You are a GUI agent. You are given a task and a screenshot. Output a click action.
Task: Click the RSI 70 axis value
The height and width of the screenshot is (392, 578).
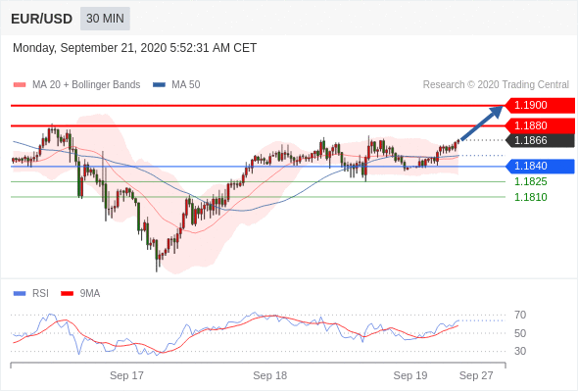(520, 316)
